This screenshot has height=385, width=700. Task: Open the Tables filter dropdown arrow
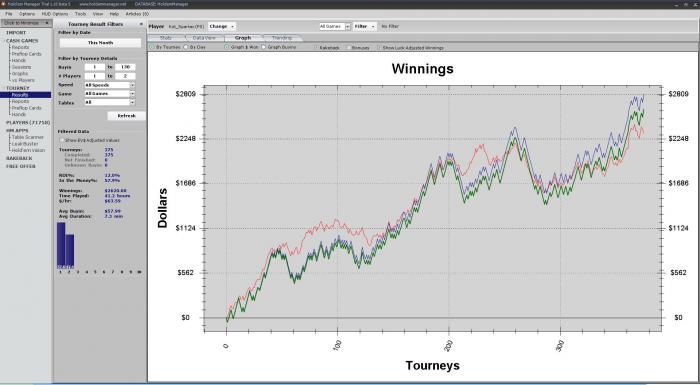pyautogui.click(x=133, y=102)
